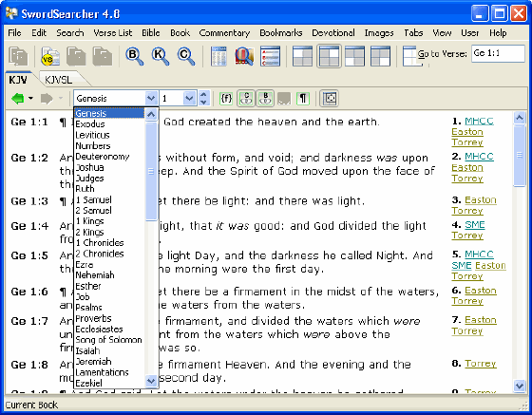This screenshot has height=415, width=532.
Task: Click the Go to Verse input field
Action: pos(498,53)
